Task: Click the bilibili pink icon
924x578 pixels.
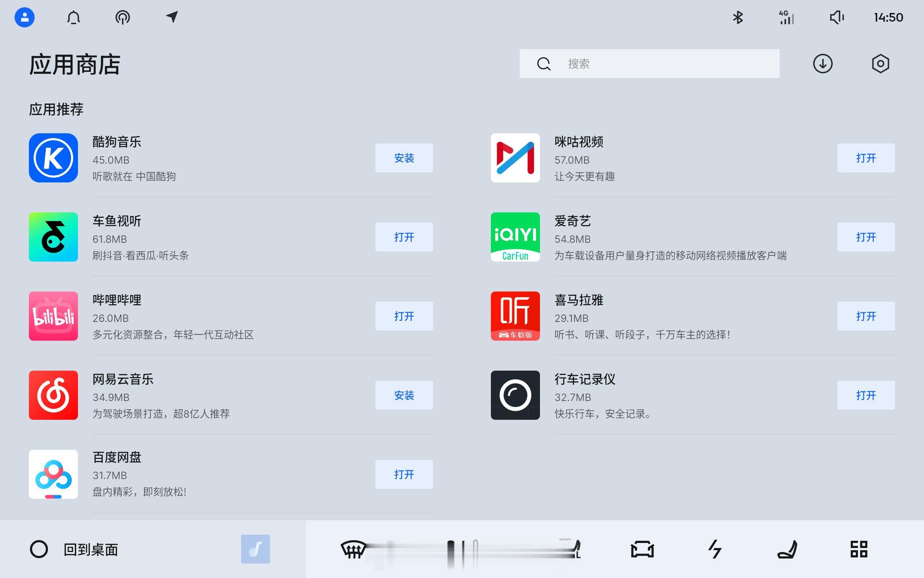Action: coord(53,316)
